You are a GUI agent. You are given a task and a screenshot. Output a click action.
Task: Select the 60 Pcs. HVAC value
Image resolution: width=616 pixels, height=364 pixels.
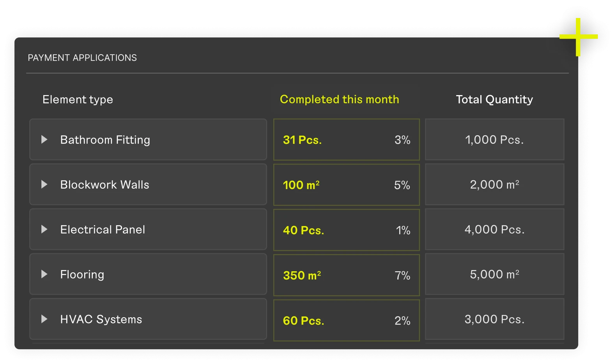tap(303, 321)
